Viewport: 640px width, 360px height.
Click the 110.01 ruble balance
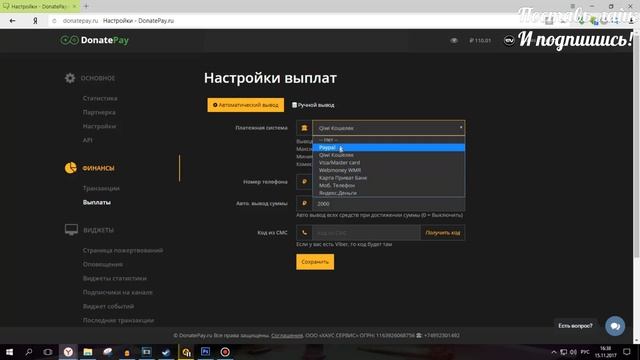coord(480,40)
